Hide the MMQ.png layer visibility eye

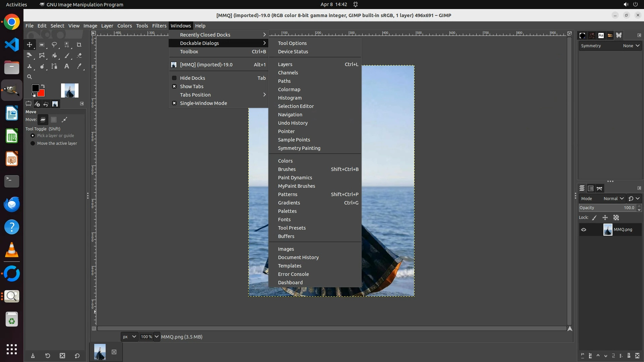point(584,230)
